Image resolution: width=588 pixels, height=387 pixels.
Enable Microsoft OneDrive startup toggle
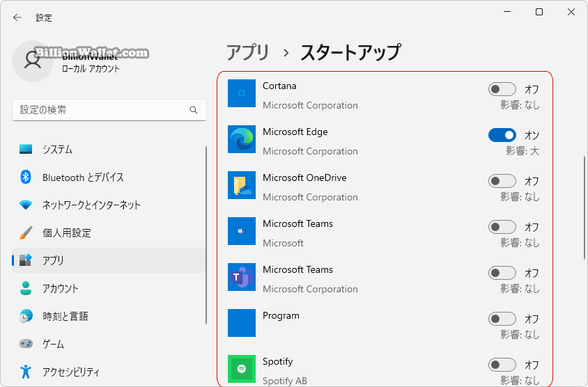(x=502, y=182)
